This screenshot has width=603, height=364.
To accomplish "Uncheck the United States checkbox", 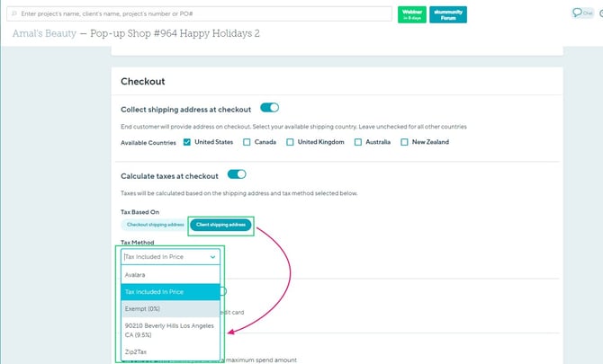I will (x=187, y=142).
